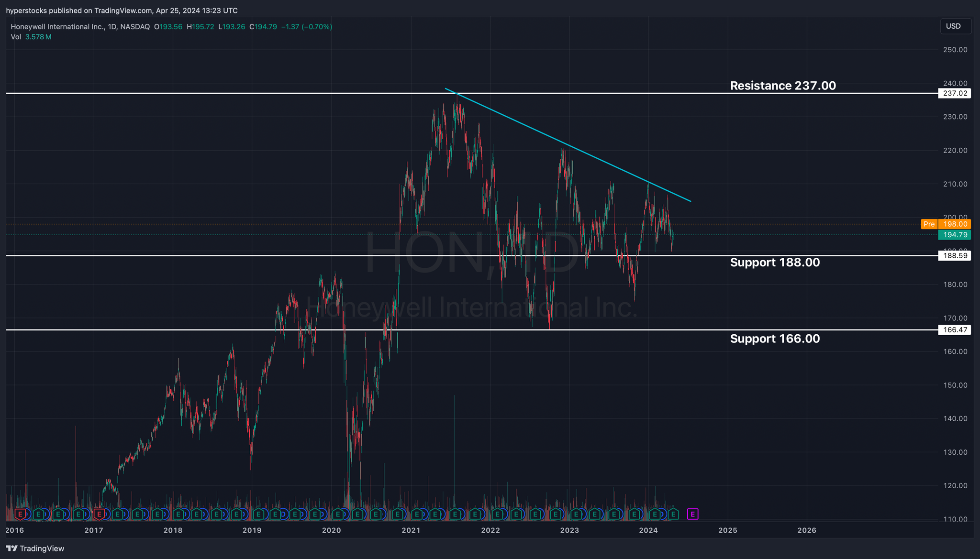Click the orange Pre pre-market badge
This screenshot has width=980, height=559.
(929, 224)
